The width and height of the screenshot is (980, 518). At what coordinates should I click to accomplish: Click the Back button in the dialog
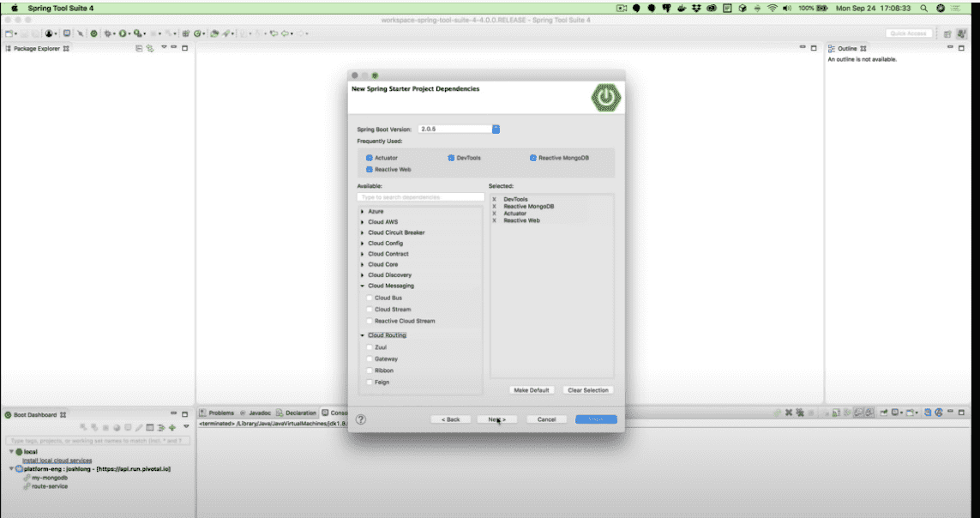[x=451, y=419]
